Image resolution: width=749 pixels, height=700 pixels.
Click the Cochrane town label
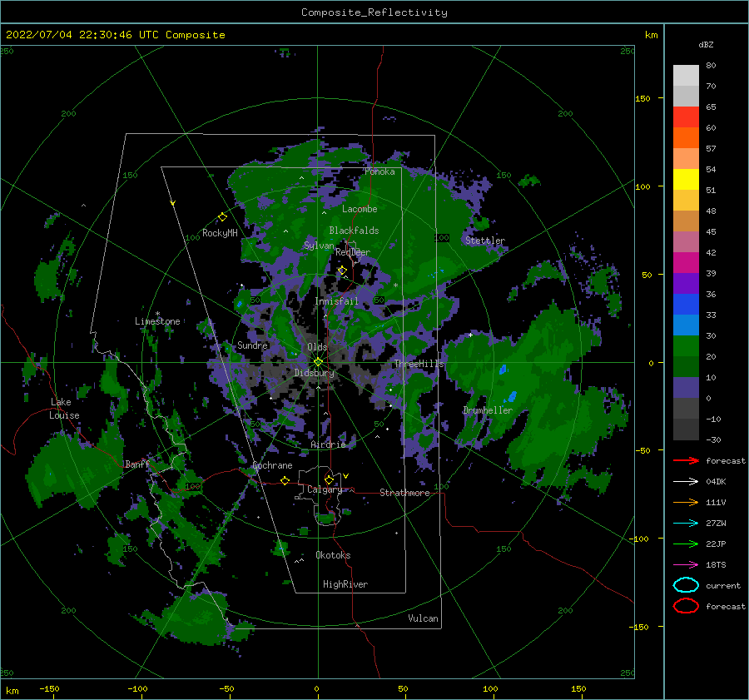[272, 465]
